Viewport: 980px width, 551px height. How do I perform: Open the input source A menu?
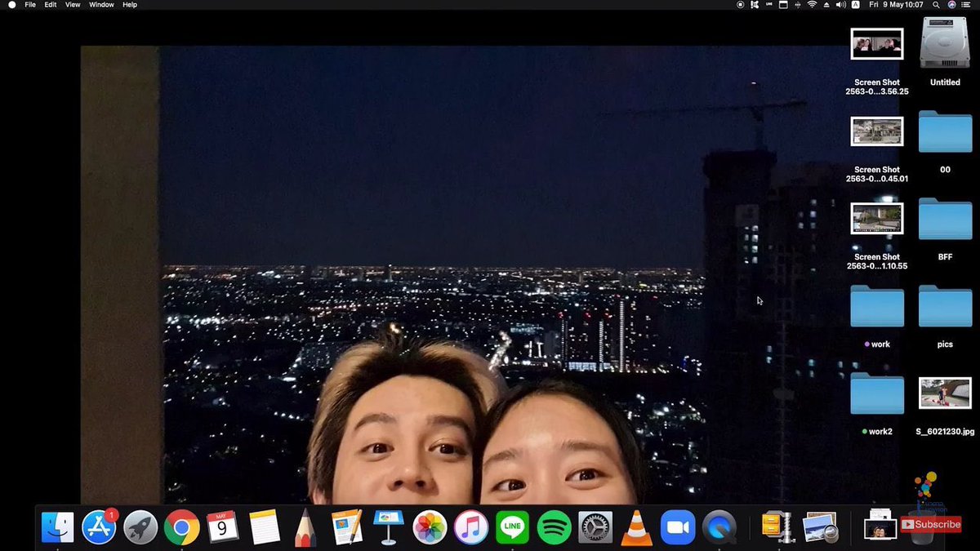855,5
